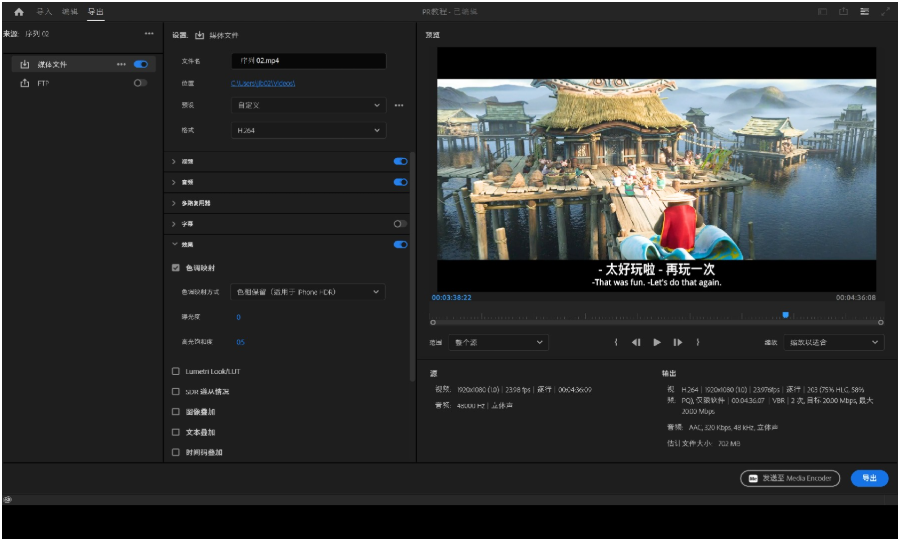Check the Lumetri Look/LUT checkbox
Viewport: 901px width, 541px height.
[x=176, y=371]
